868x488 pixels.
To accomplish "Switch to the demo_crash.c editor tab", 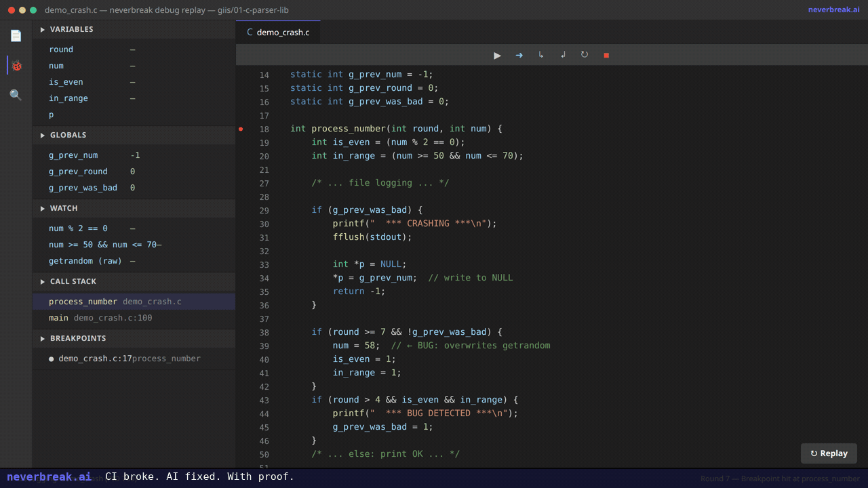I will tap(278, 32).
